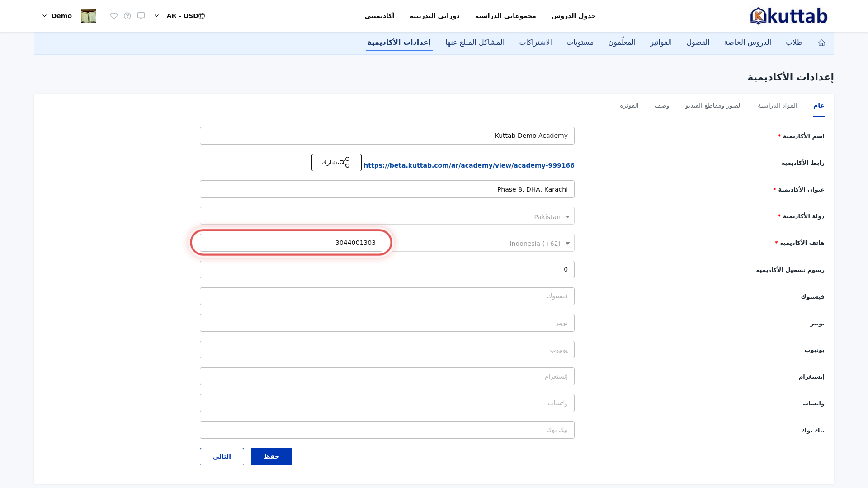Open the academy URL link
The width and height of the screenshot is (868, 488).
pos(469,165)
